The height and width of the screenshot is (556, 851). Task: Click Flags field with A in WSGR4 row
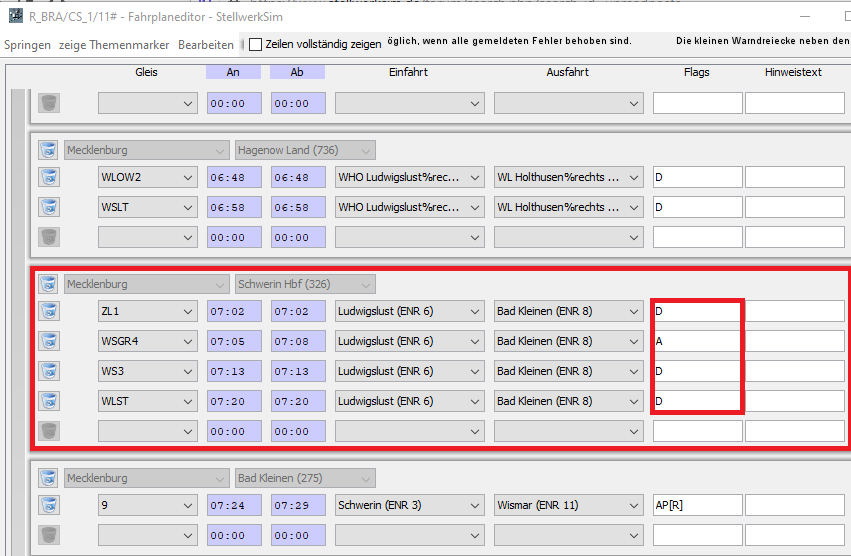click(697, 341)
